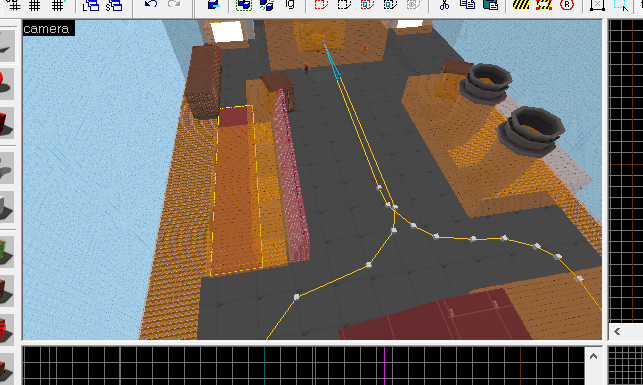This screenshot has height=385, width=643.
Task: Click the Paste clipboard icon
Action: pos(490,5)
